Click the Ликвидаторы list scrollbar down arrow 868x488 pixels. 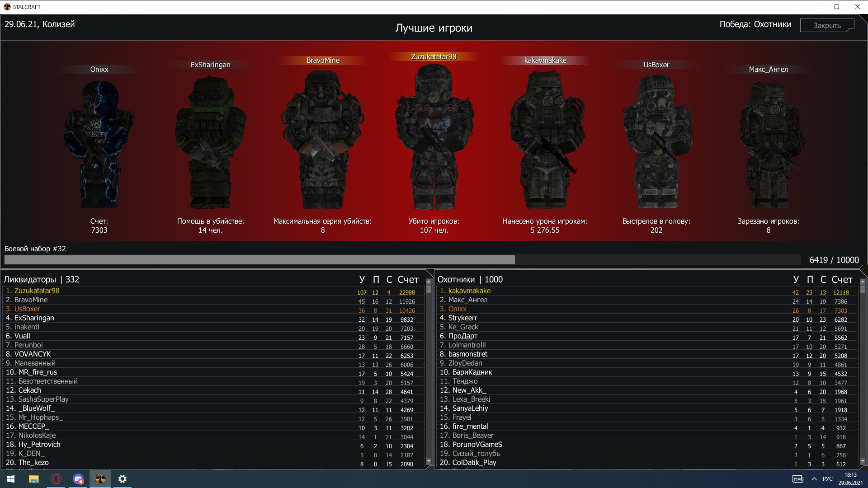pos(429,461)
